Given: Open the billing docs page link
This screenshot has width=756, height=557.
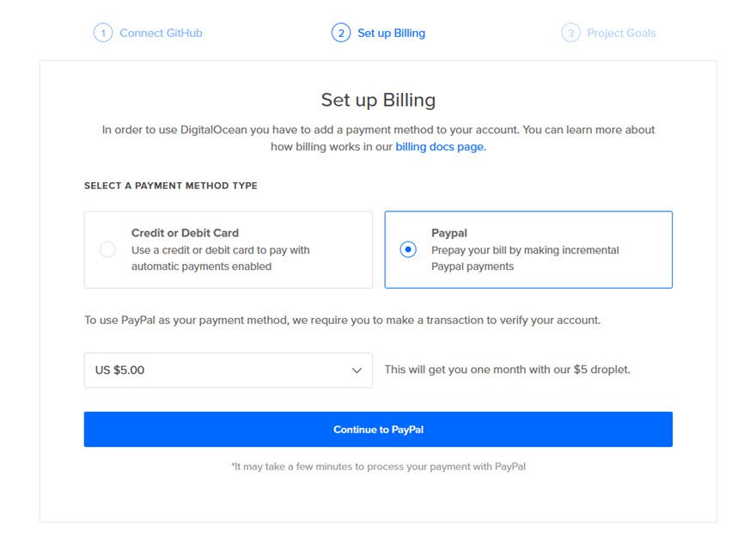Looking at the screenshot, I should (x=440, y=147).
